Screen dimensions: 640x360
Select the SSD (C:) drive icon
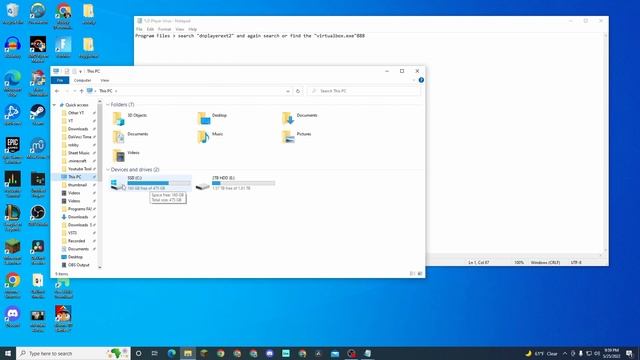118,184
